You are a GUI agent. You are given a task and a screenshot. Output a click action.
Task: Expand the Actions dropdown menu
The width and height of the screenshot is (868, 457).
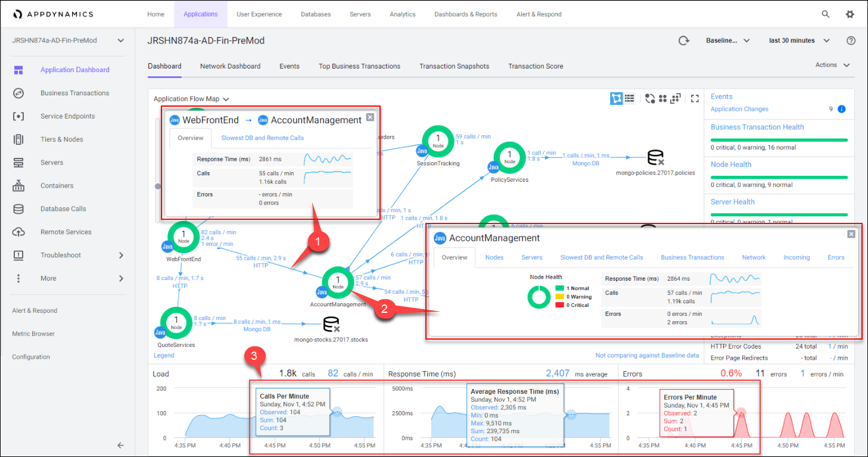click(x=832, y=65)
